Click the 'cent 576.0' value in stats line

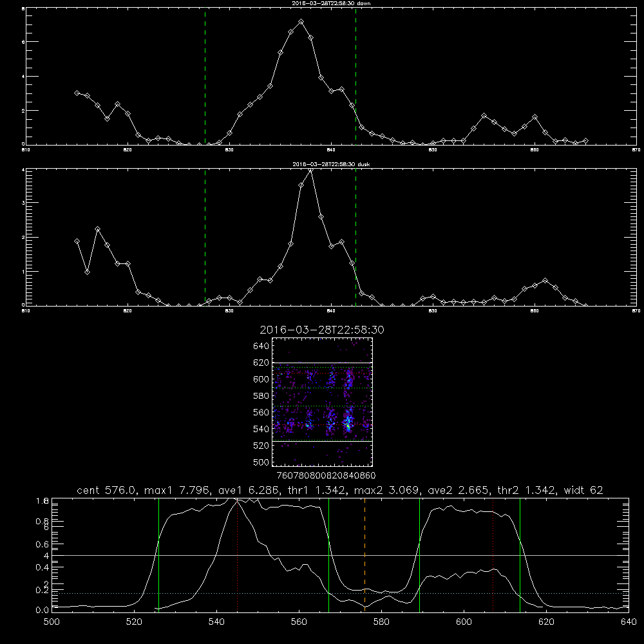[x=106, y=490]
